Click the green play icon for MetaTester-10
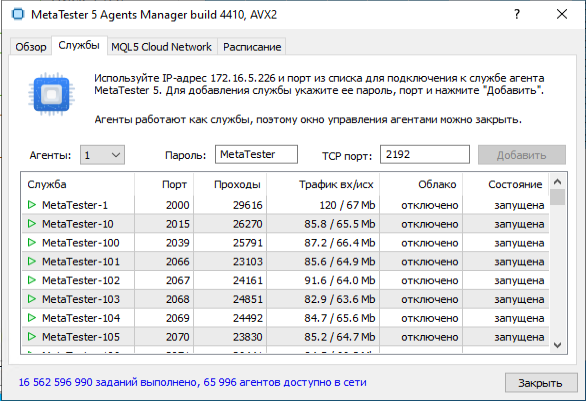This screenshot has width=586, height=401. [32, 223]
